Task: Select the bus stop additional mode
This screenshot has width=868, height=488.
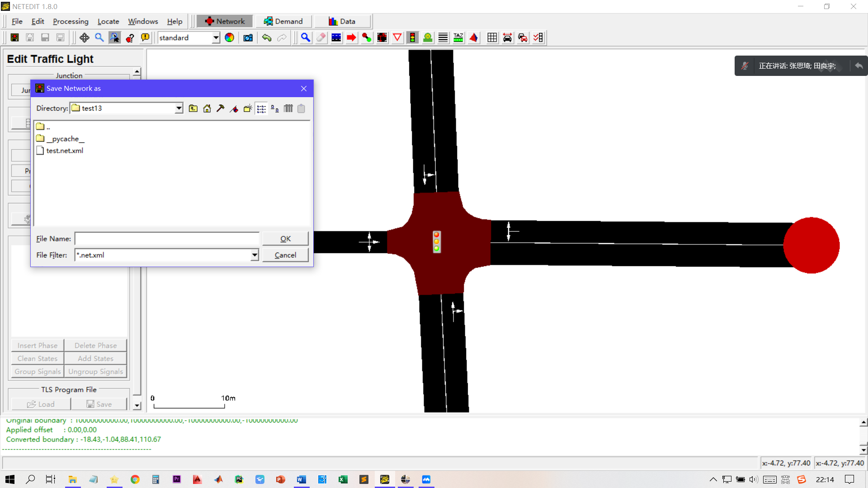Action: click(427, 38)
